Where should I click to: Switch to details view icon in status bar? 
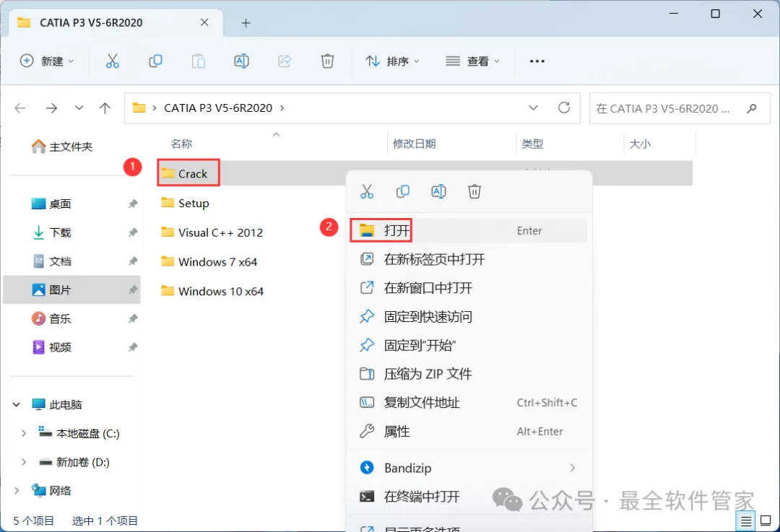point(745,521)
